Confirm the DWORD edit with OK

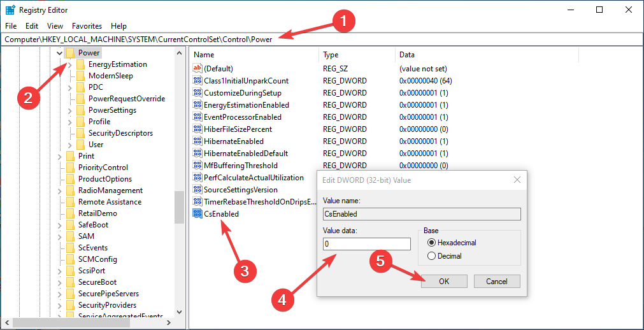click(444, 282)
